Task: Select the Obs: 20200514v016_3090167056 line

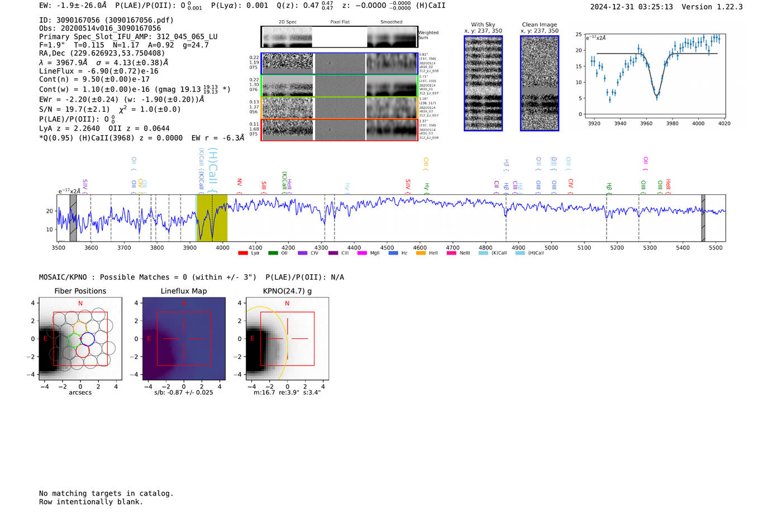Action: click(100, 28)
